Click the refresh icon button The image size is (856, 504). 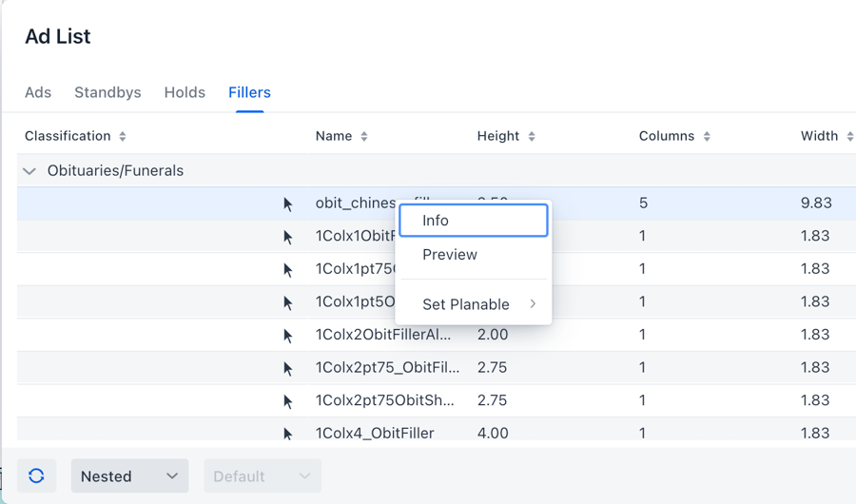click(36, 476)
